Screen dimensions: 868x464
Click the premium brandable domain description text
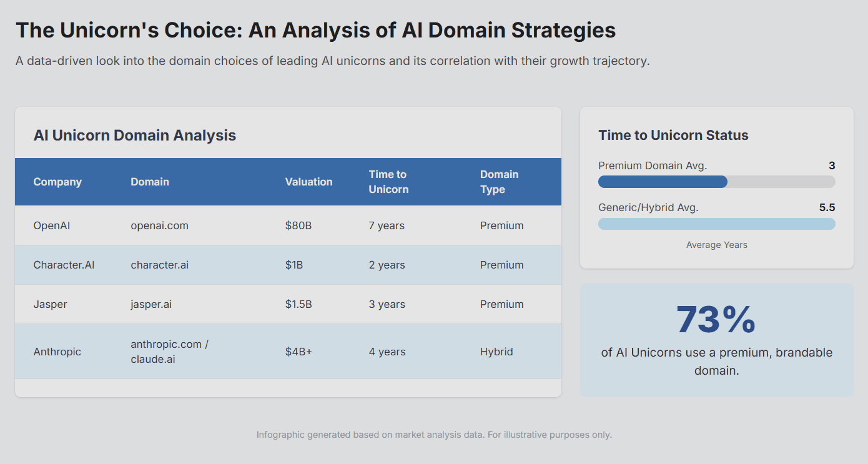click(x=717, y=362)
